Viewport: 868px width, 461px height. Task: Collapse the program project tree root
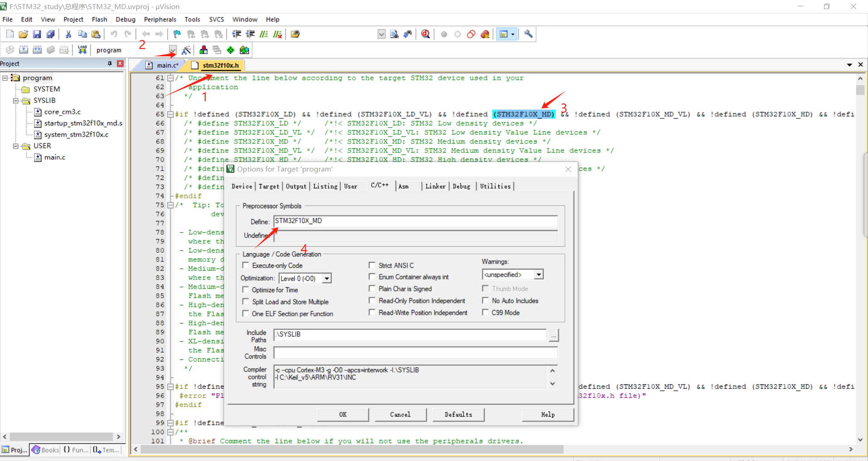pyautogui.click(x=5, y=78)
